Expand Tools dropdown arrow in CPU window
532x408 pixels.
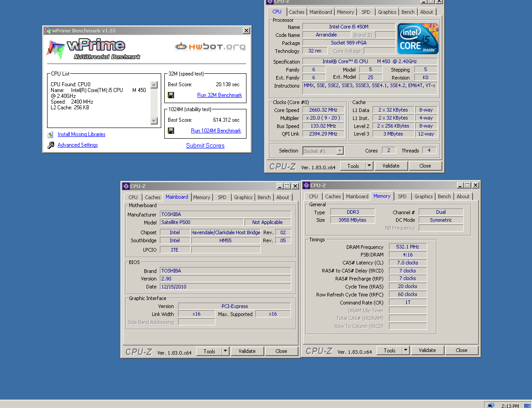point(369,166)
